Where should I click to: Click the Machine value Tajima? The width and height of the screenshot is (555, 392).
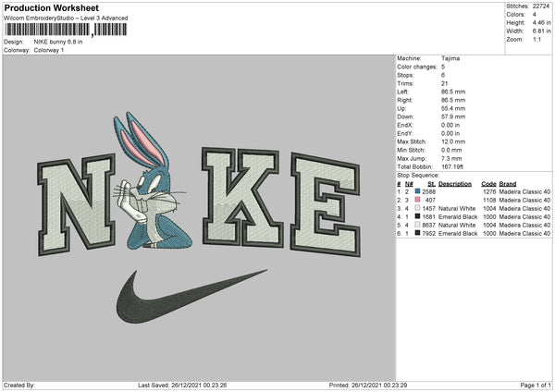(x=451, y=58)
